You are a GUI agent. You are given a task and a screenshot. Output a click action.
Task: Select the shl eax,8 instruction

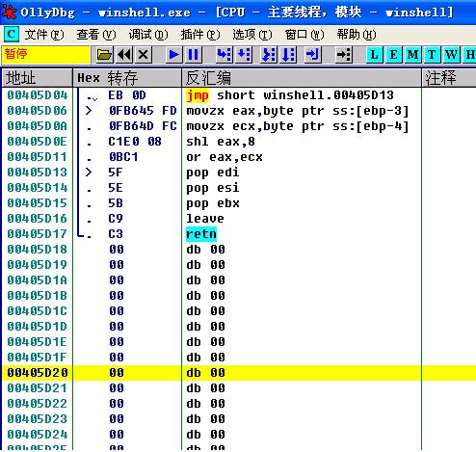pyautogui.click(x=221, y=142)
